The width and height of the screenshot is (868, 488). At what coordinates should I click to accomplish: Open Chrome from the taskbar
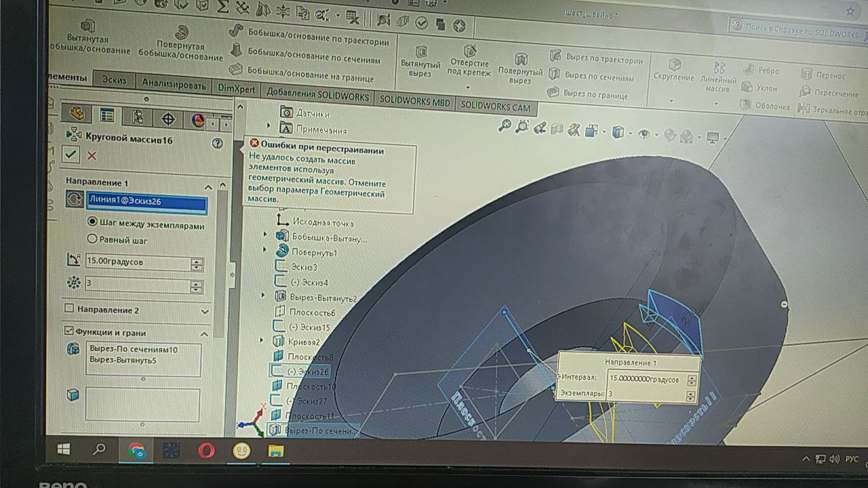click(137, 451)
